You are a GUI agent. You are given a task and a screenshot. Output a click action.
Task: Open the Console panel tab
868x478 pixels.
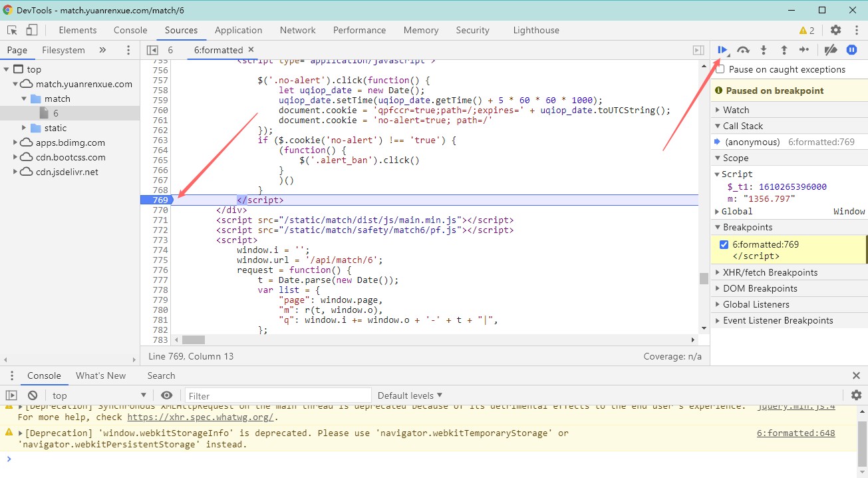click(x=130, y=30)
